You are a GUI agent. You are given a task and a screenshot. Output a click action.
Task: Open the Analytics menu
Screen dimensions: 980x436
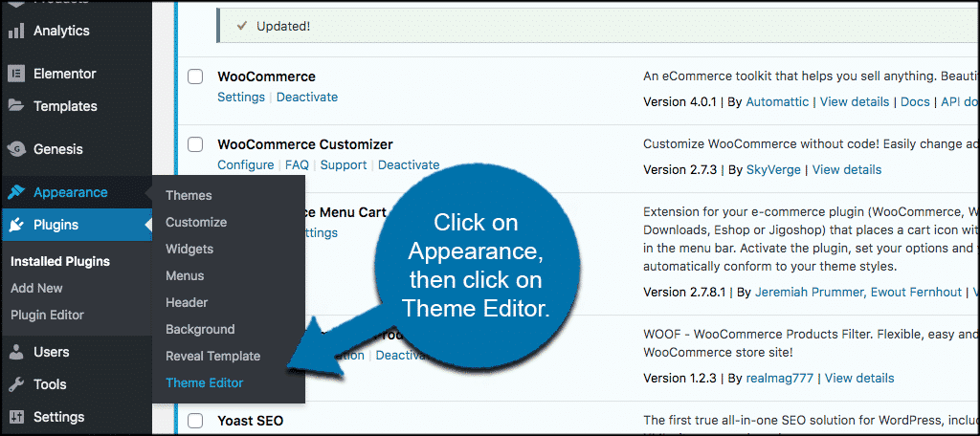pyautogui.click(x=61, y=31)
